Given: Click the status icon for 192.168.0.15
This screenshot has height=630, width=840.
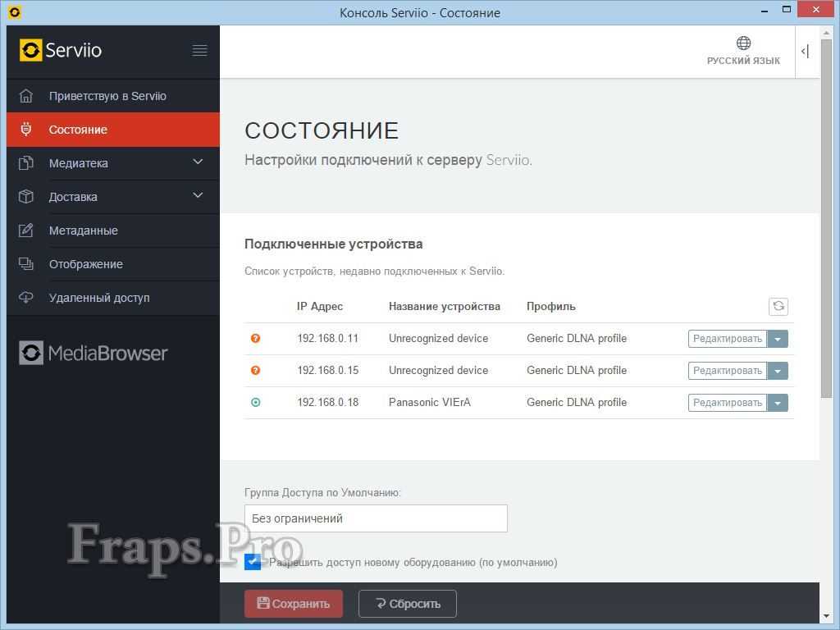Looking at the screenshot, I should [256, 370].
